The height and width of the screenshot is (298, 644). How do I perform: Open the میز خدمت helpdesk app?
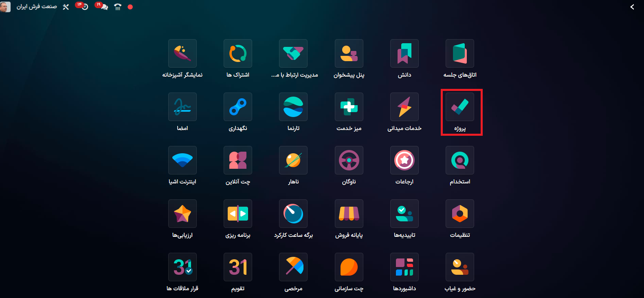tap(349, 107)
